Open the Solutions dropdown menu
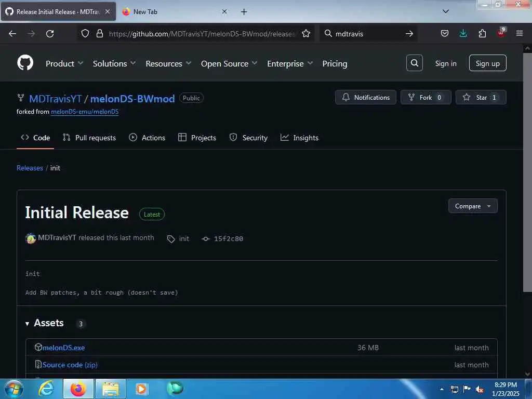 (114, 63)
